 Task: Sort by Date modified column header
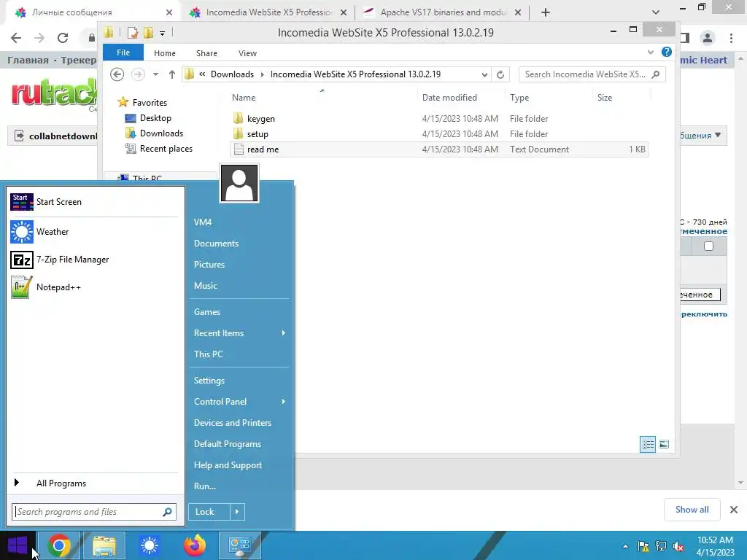pyautogui.click(x=449, y=98)
